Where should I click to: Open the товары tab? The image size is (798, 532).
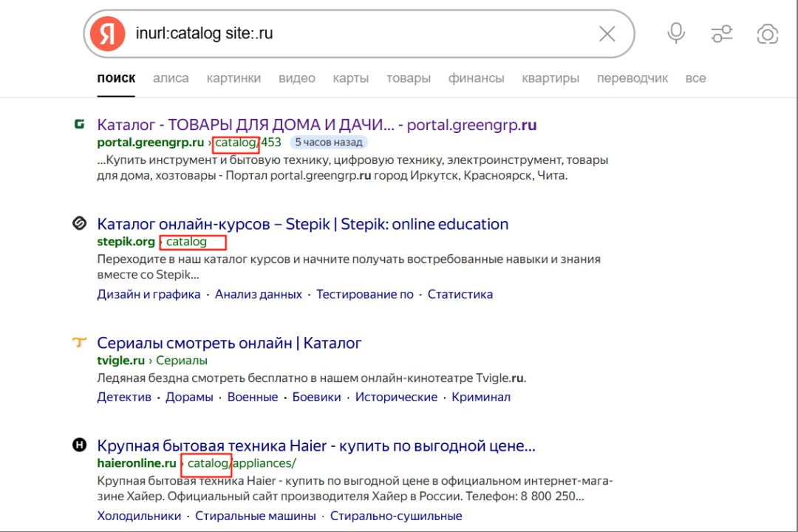tap(408, 78)
